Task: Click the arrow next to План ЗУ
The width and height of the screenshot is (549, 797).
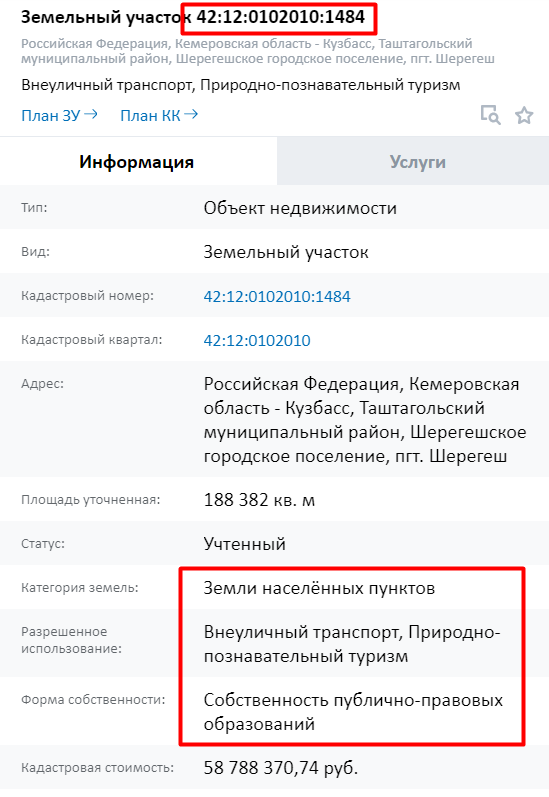Action: click(90, 114)
